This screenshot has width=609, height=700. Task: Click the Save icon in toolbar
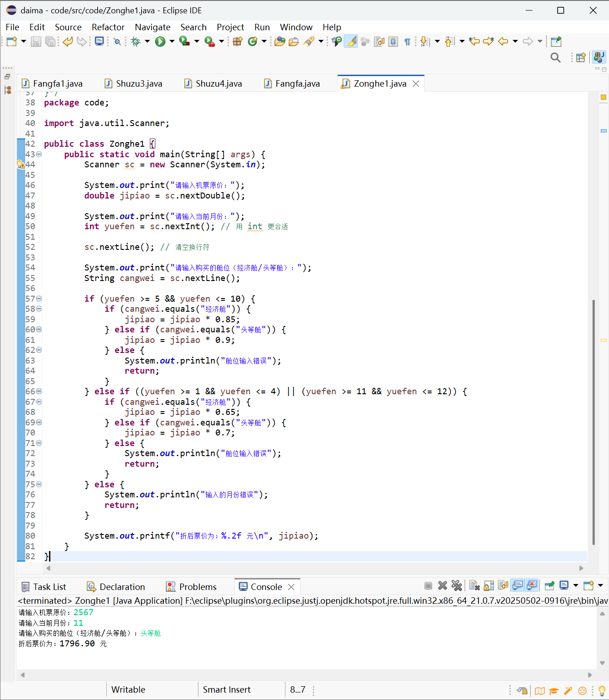(36, 42)
